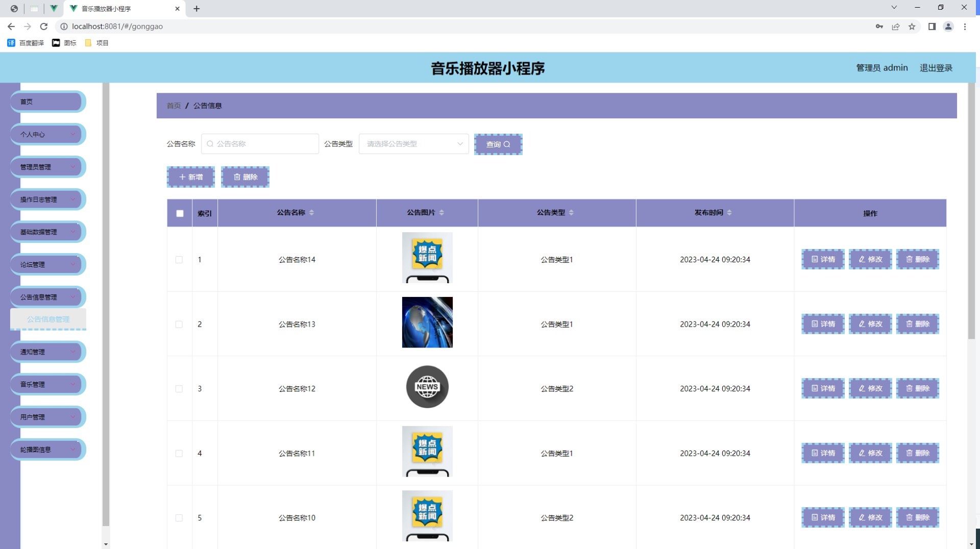980x549 pixels.
Task: Open 公告信息管理 submenu item
Action: coord(48,319)
